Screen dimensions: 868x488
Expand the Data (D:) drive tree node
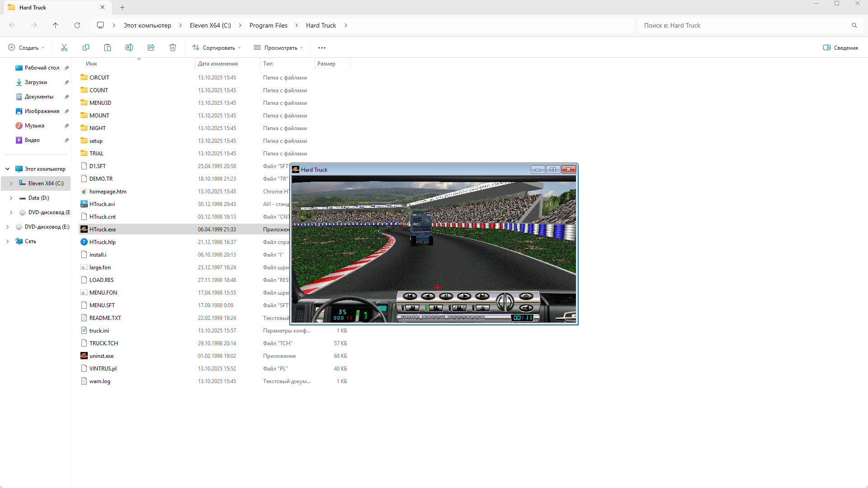[11, 198]
